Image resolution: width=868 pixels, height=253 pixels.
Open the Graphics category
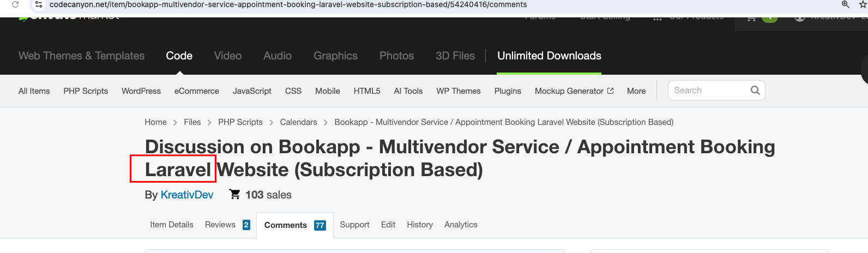point(335,56)
